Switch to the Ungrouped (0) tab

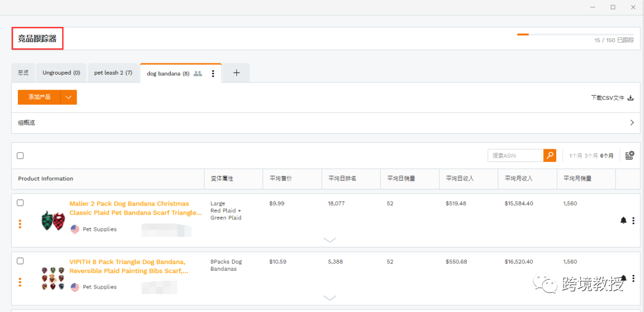[x=61, y=73]
